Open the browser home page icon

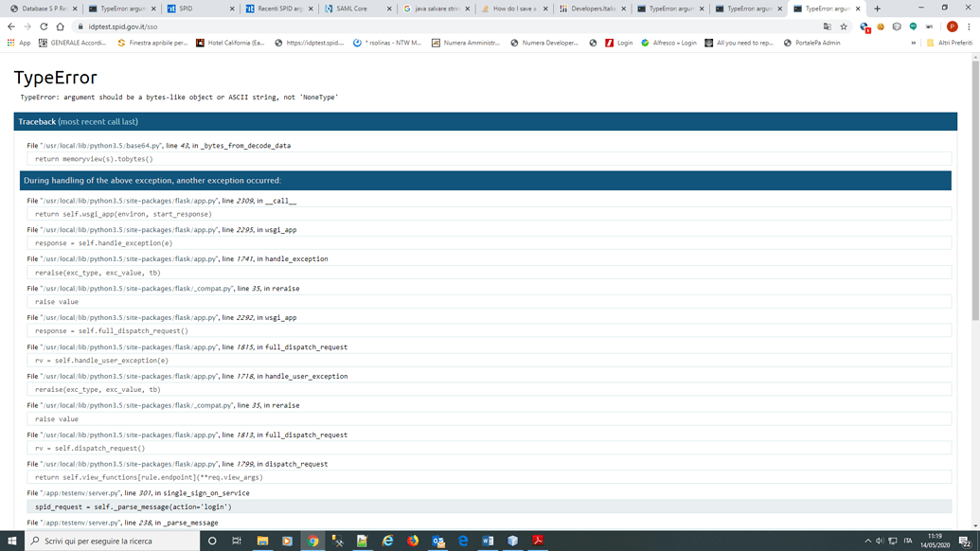pyautogui.click(x=60, y=27)
